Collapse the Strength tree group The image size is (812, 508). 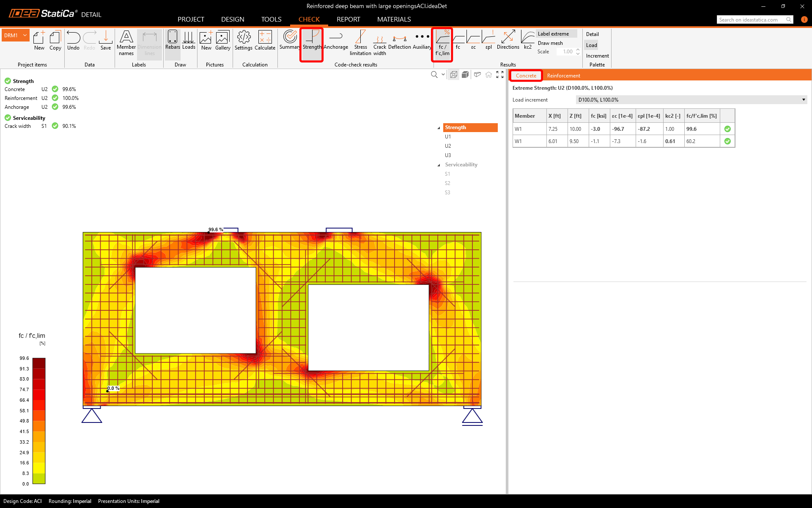point(439,128)
